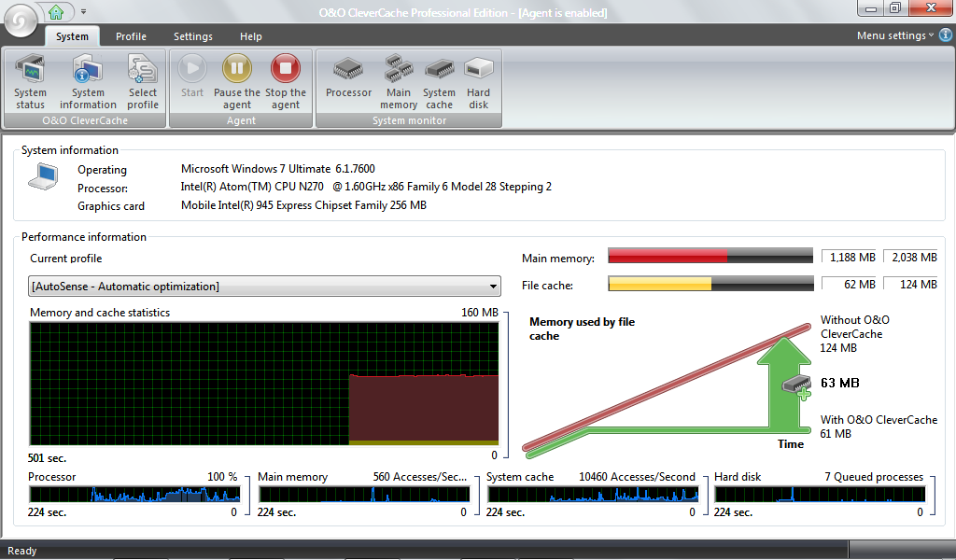Click the Main memory red usage bar

(x=710, y=256)
